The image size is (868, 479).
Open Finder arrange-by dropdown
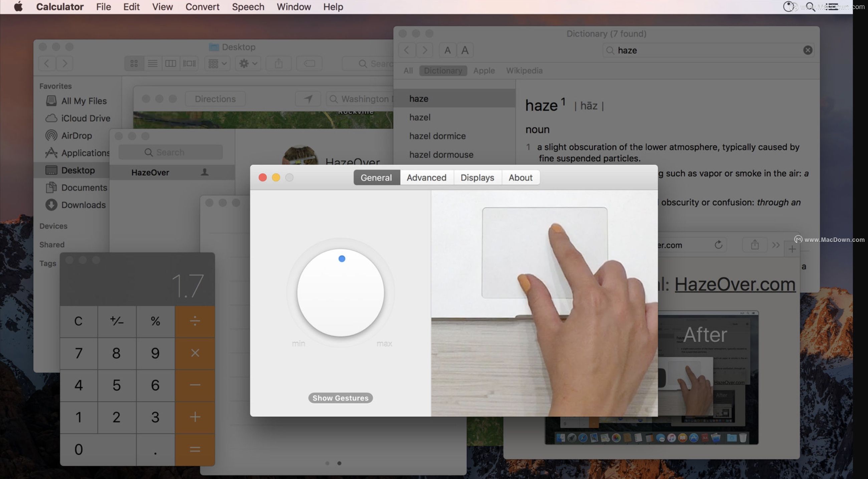pos(217,63)
